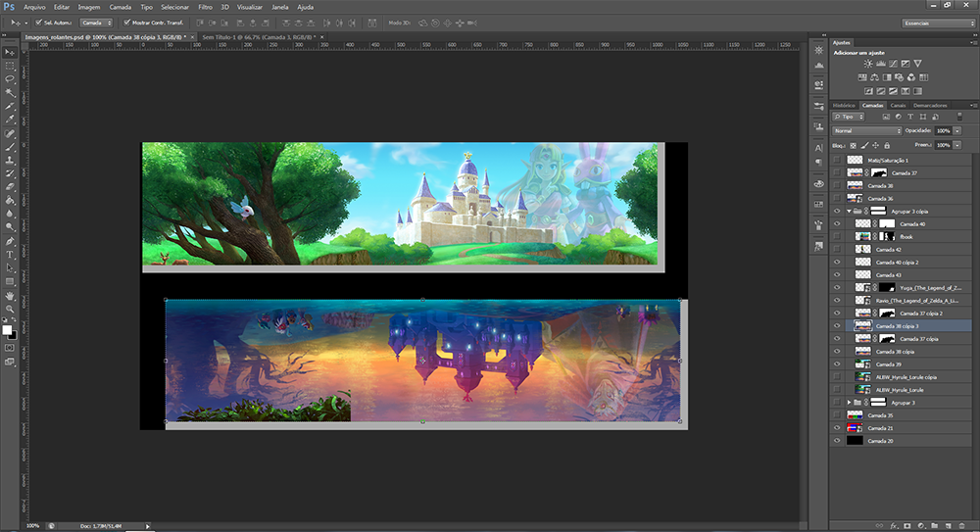Expand the Agrupar 3 group

coord(849,403)
